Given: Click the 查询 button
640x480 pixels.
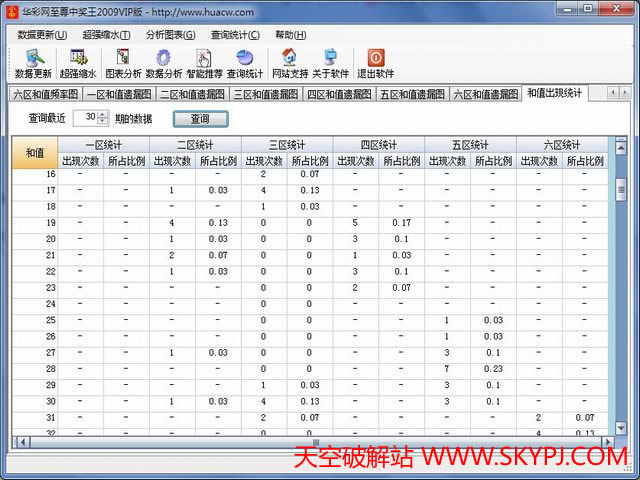Looking at the screenshot, I should 200,118.
